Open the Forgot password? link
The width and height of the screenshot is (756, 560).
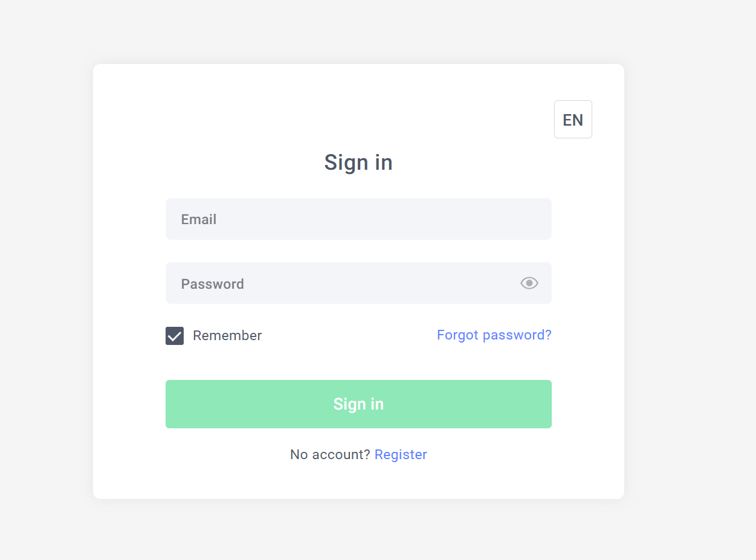click(x=494, y=335)
